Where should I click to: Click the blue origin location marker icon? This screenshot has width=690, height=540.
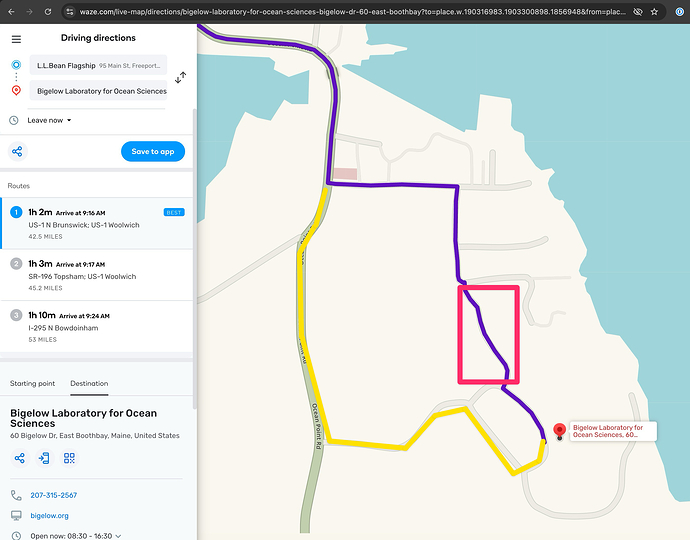coord(16,65)
